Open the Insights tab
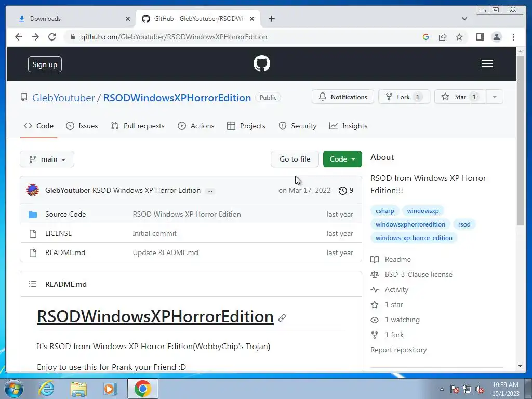 coord(349,126)
